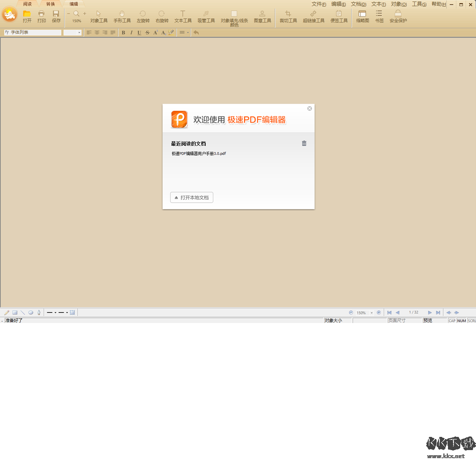Print the document using 打印

42,17
